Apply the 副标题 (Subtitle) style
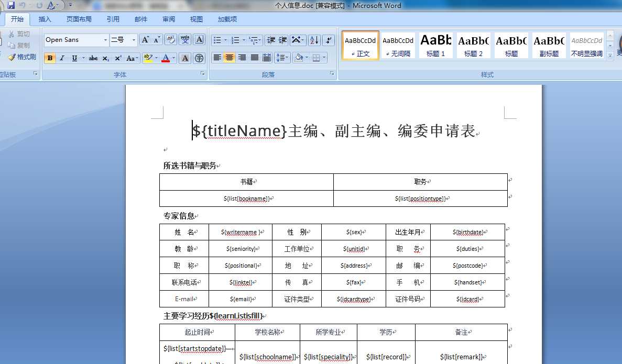622x364 pixels. click(549, 45)
